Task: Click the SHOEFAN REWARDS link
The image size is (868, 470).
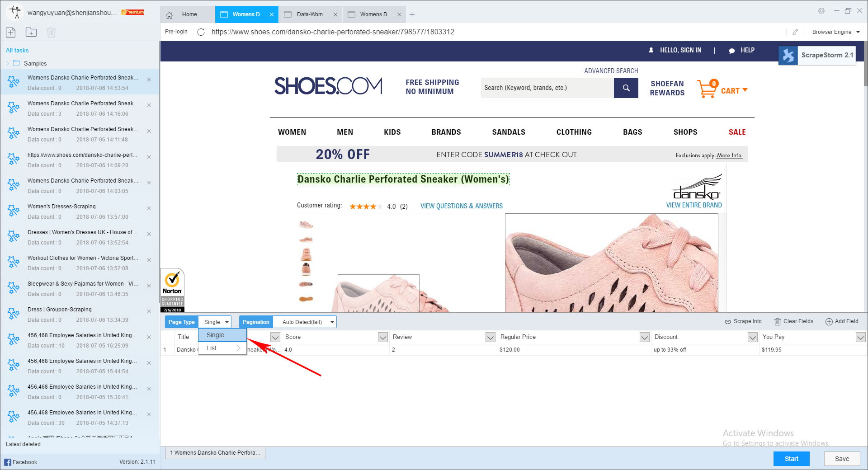Action: point(667,88)
